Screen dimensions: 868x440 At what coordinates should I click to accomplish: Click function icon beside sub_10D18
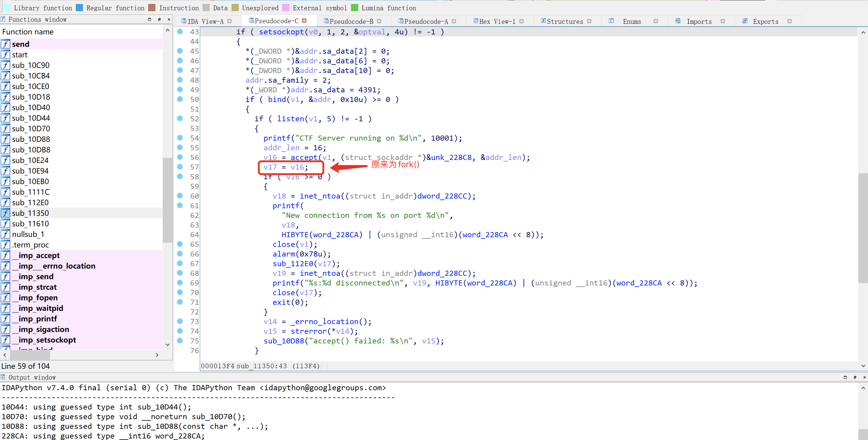tap(5, 97)
